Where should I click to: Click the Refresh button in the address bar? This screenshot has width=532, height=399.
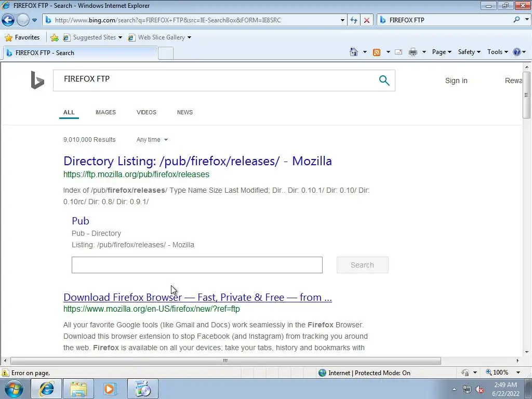pos(354,20)
